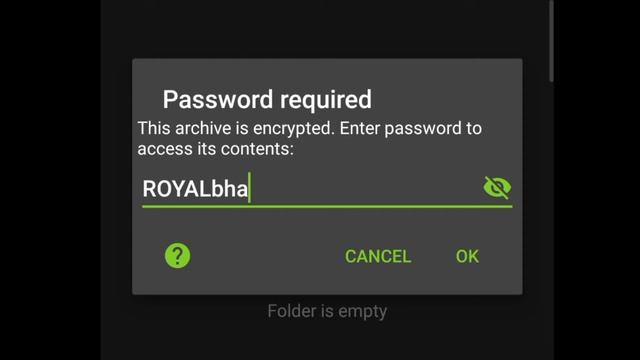Select the green OK text button
Screen dimensions: 640x360
(467, 256)
